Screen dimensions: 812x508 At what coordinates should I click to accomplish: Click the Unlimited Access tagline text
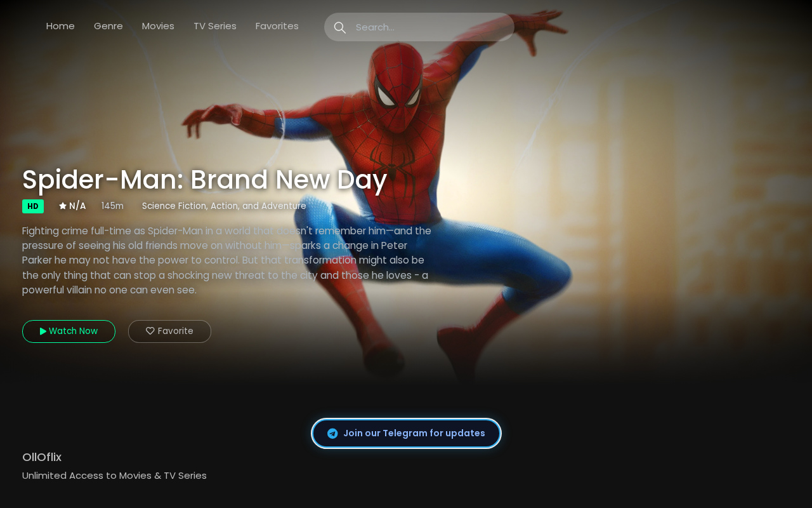(x=114, y=476)
